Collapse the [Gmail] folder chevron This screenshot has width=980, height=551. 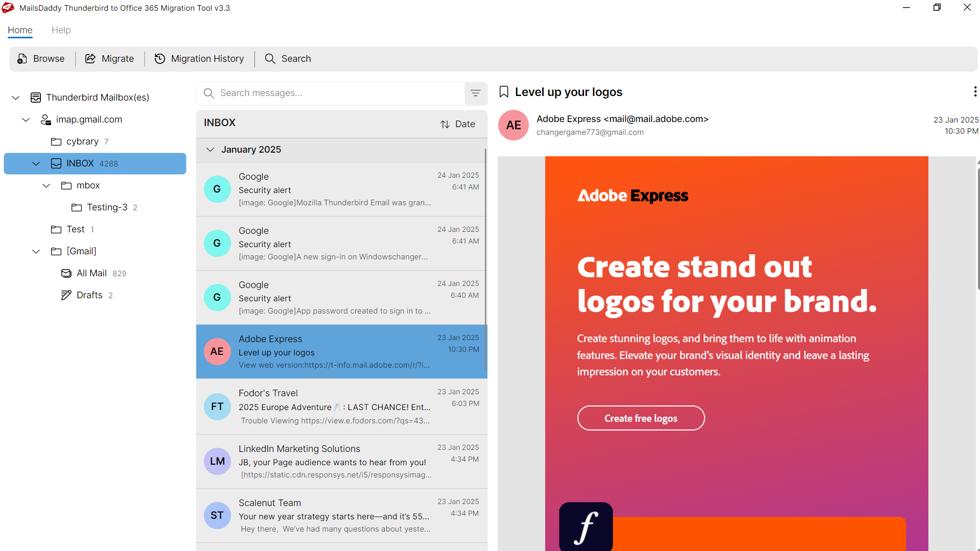[x=36, y=251]
